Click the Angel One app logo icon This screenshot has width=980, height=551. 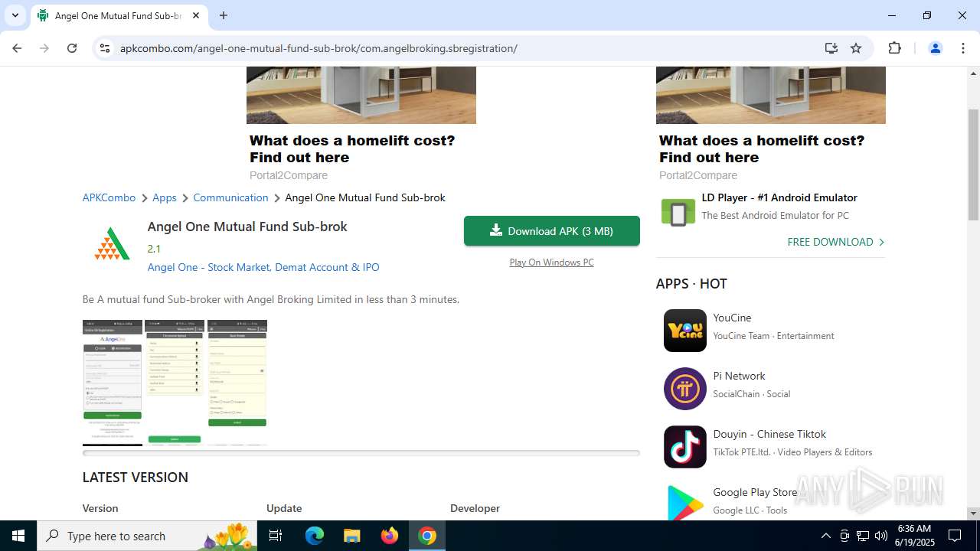pos(112,244)
